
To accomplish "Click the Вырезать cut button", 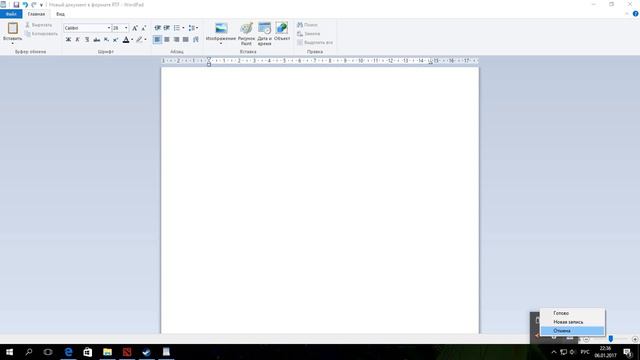I will [39, 25].
